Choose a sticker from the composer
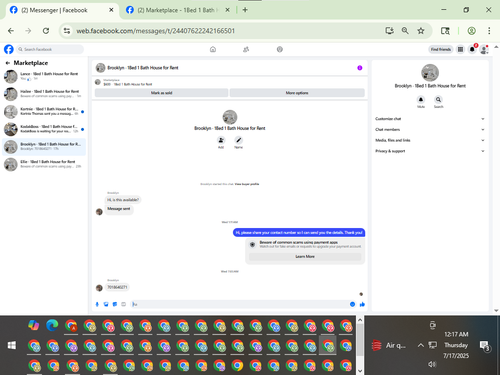Screen dimensions: 500x375 115,304
